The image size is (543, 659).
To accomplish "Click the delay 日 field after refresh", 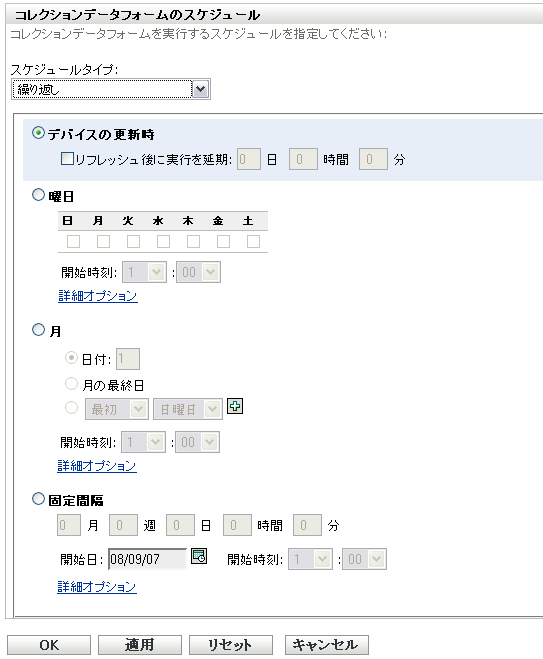I will click(249, 159).
